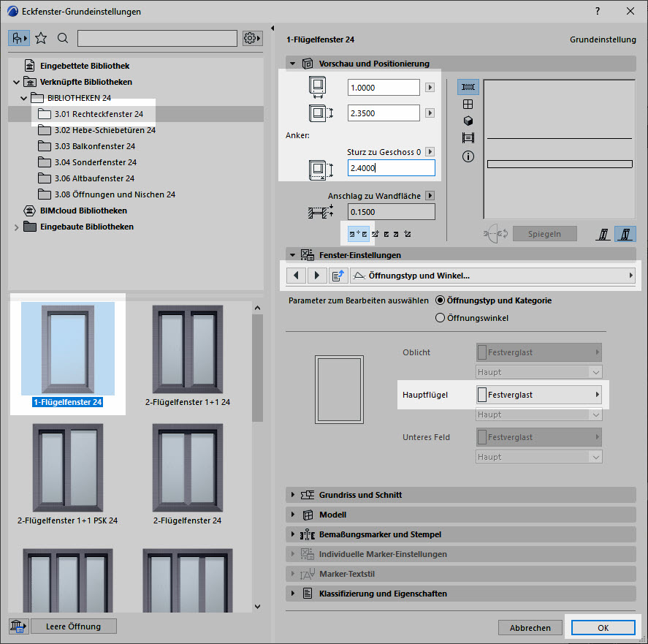
Task: Open the Hauptflügel Festverglast dropdown
Action: (x=538, y=395)
